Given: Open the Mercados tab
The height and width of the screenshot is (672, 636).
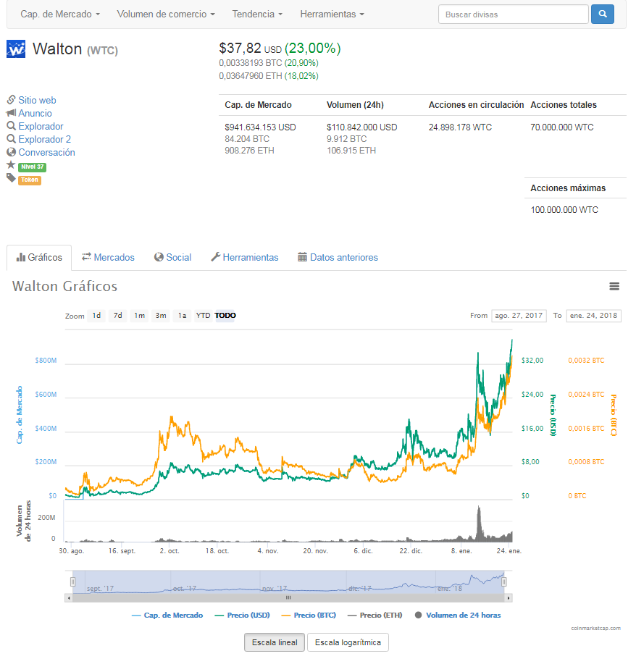Looking at the screenshot, I should [108, 258].
